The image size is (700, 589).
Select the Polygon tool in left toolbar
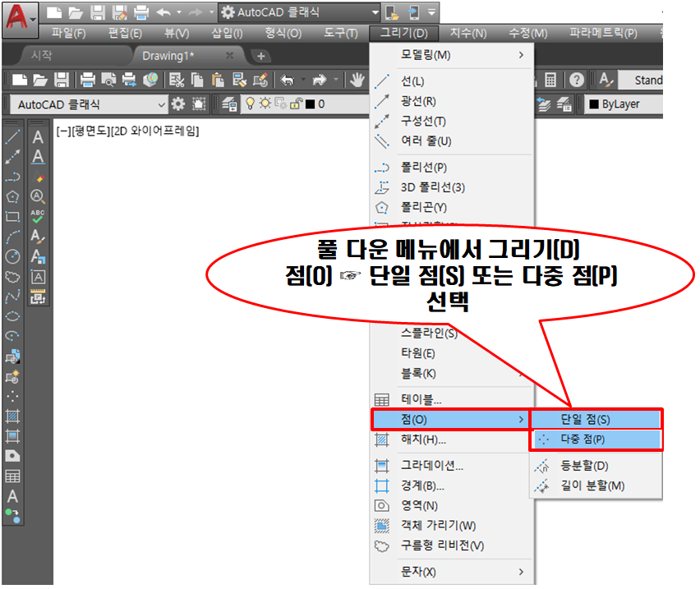click(12, 197)
